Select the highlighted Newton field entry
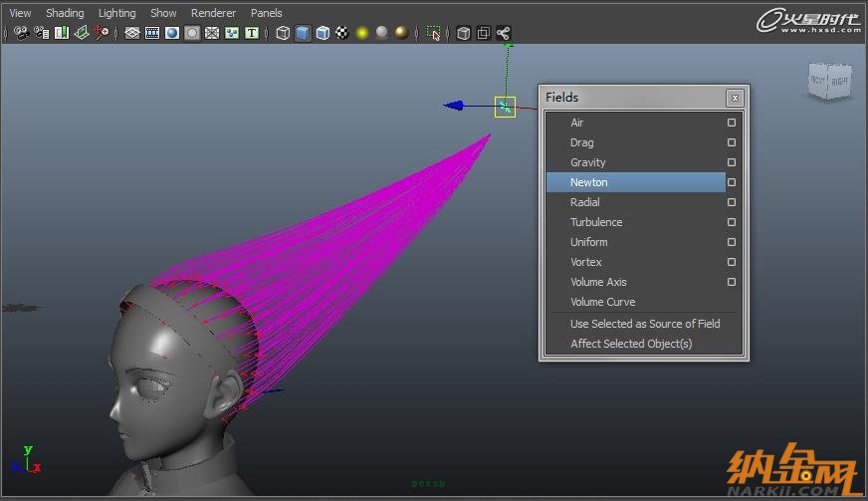The image size is (868, 501). click(x=635, y=182)
